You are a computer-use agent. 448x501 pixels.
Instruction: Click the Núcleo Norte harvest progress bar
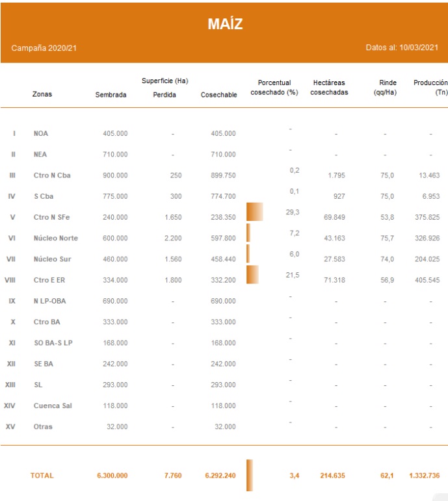[x=248, y=233]
